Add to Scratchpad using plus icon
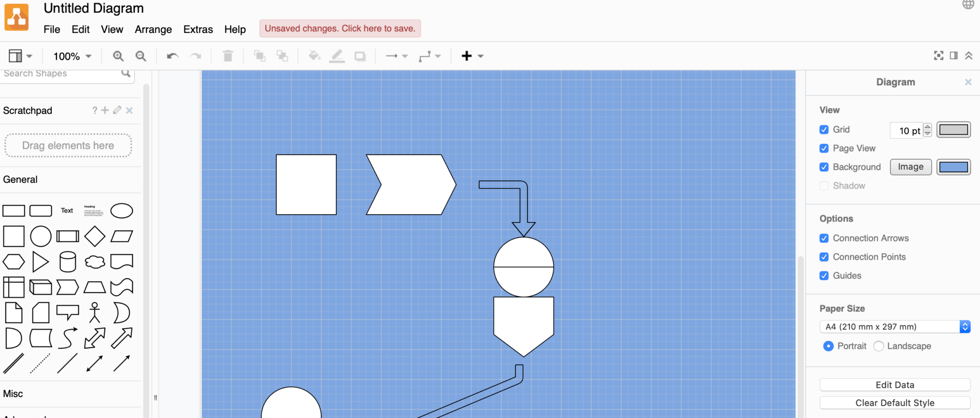Viewport: 980px width, 418px height. (105, 110)
